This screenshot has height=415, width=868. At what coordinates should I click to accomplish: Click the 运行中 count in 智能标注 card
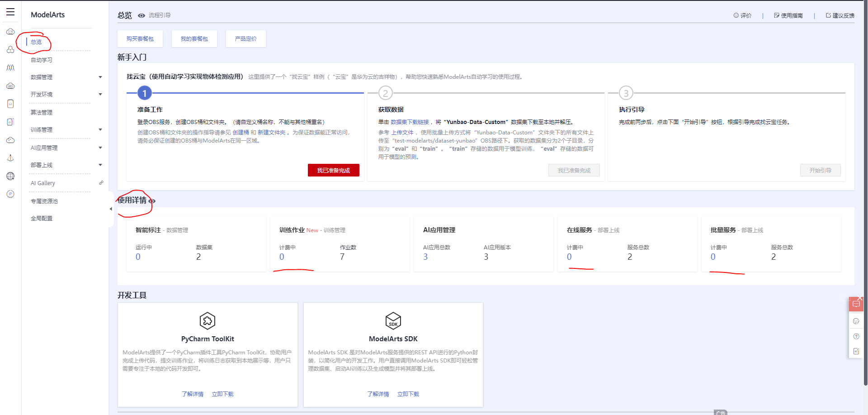(138, 257)
